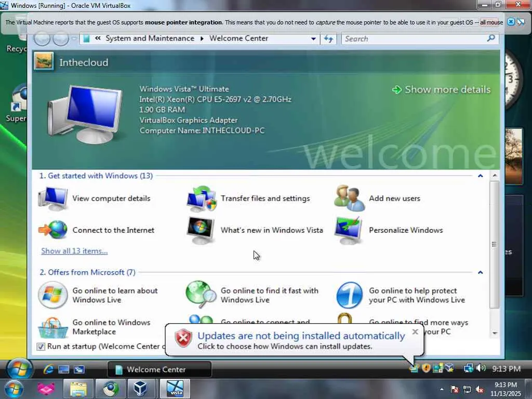Show hidden icons in host tray

(x=442, y=389)
